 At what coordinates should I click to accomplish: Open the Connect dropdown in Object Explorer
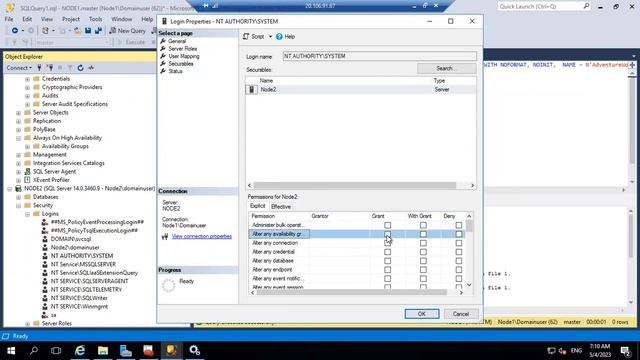(x=19, y=68)
